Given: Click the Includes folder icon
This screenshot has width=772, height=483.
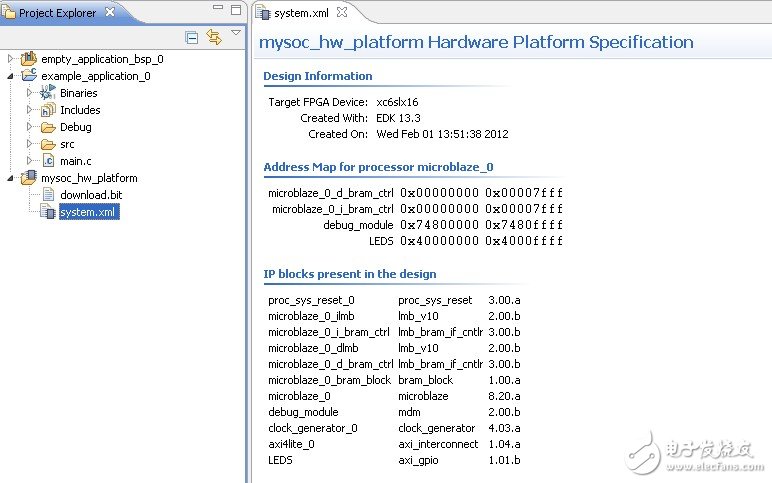Looking at the screenshot, I should coord(47,110).
